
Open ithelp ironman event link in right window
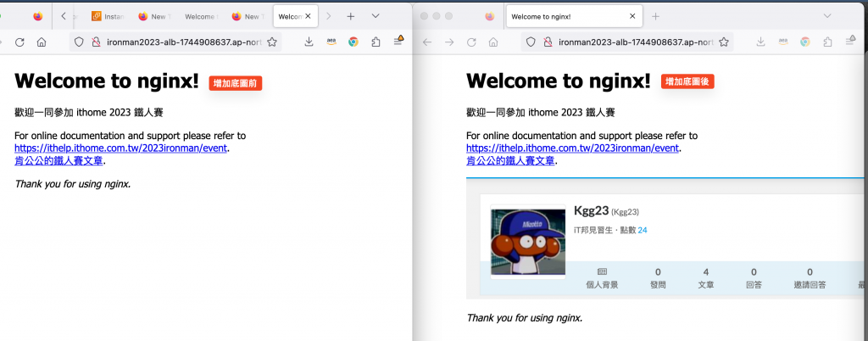coord(572,148)
